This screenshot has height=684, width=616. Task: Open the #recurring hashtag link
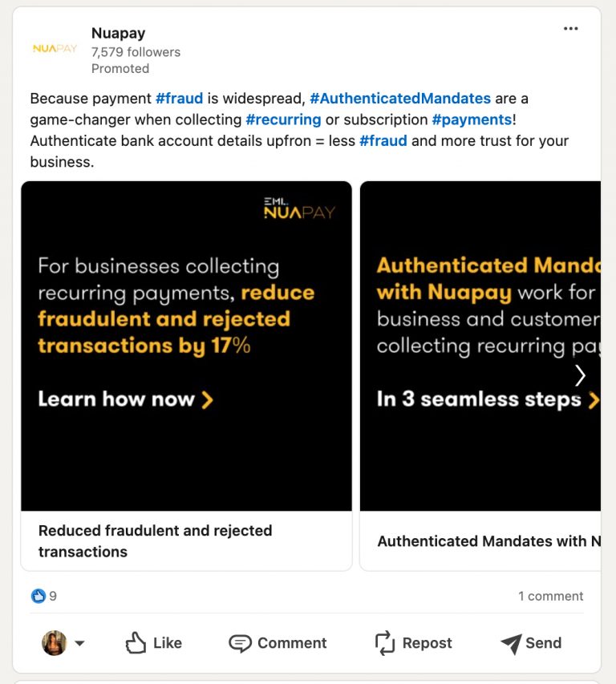click(x=283, y=119)
